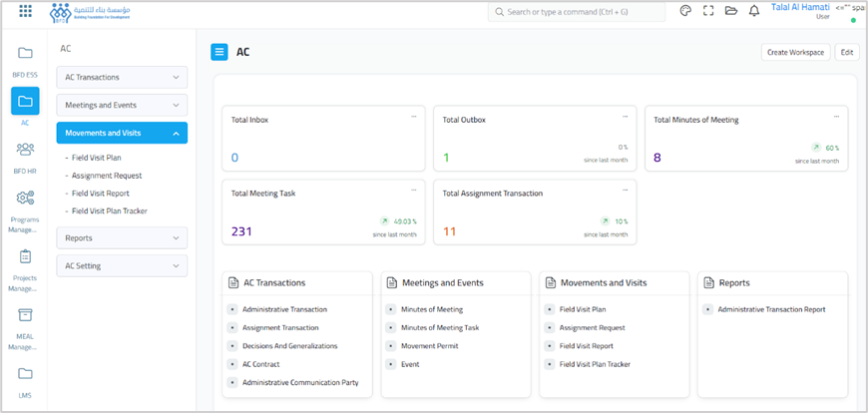Open the BFD HR module icon
This screenshot has width=868, height=413.
[25, 150]
